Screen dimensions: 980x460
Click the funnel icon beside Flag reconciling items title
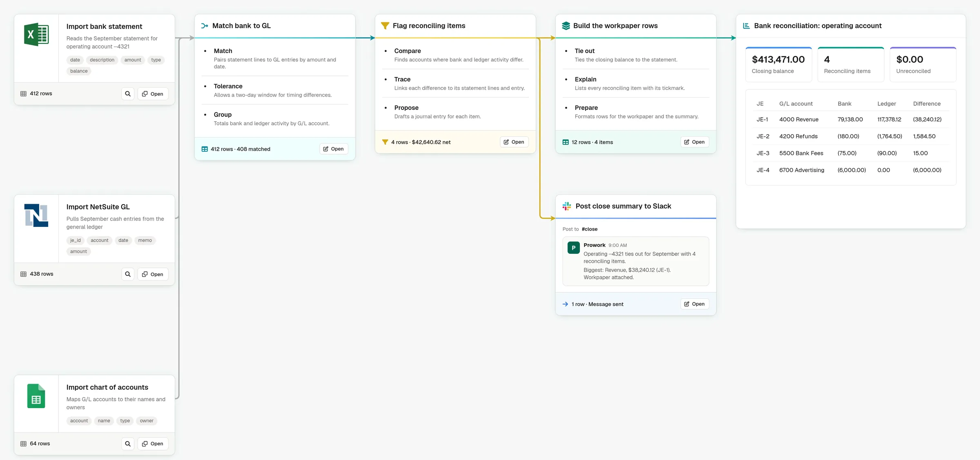385,26
